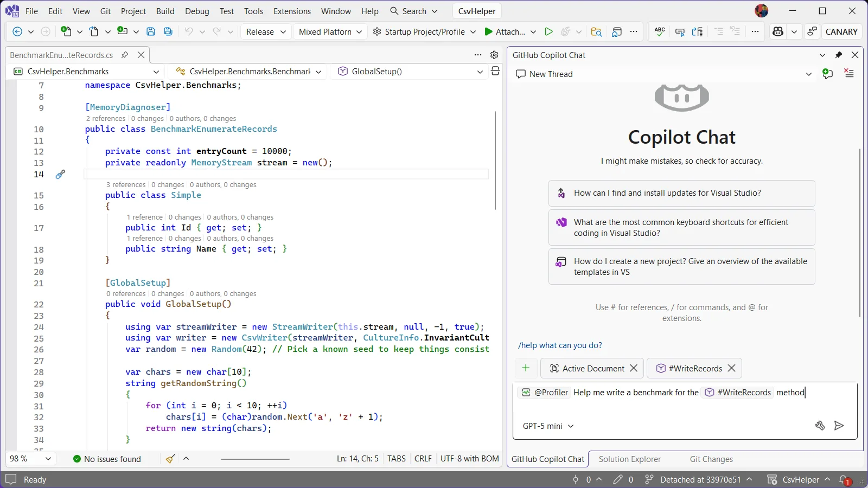
Task: Pin the BenchmarkEnu...teRecords.cs editor tab
Action: pos(125,55)
